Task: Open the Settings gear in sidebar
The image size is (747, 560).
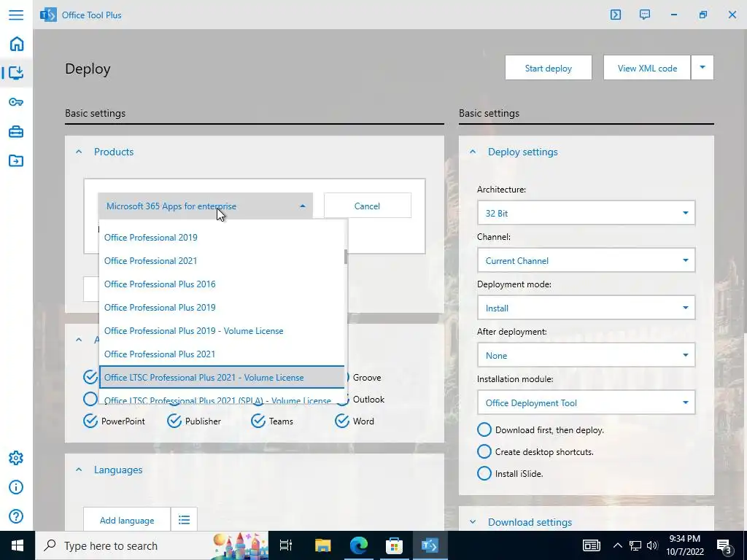Action: (16, 458)
